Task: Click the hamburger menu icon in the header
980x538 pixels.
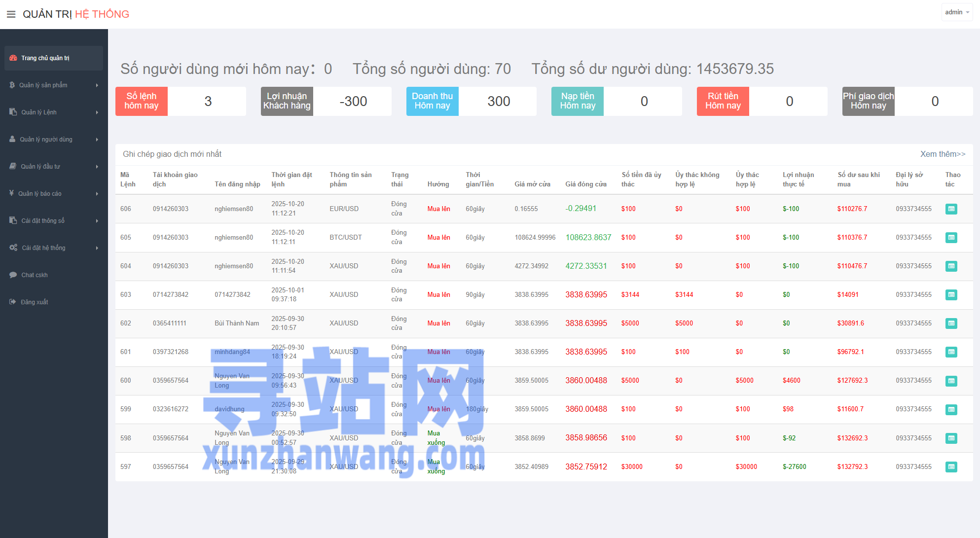Action: point(11,14)
